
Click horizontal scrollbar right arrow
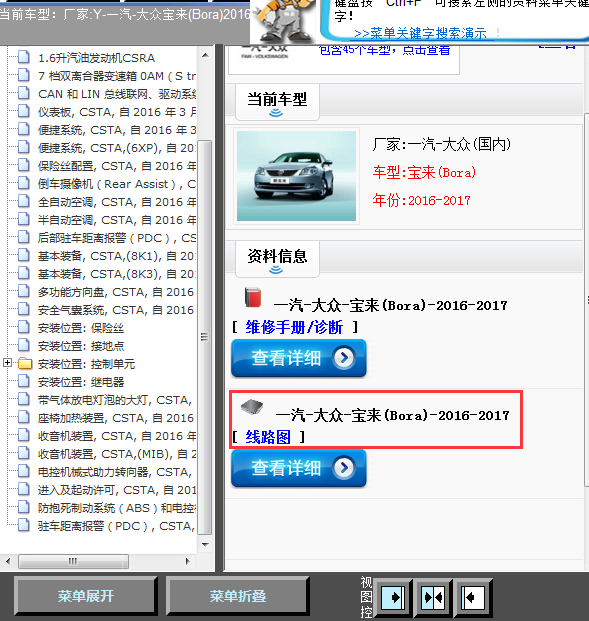pos(188,561)
